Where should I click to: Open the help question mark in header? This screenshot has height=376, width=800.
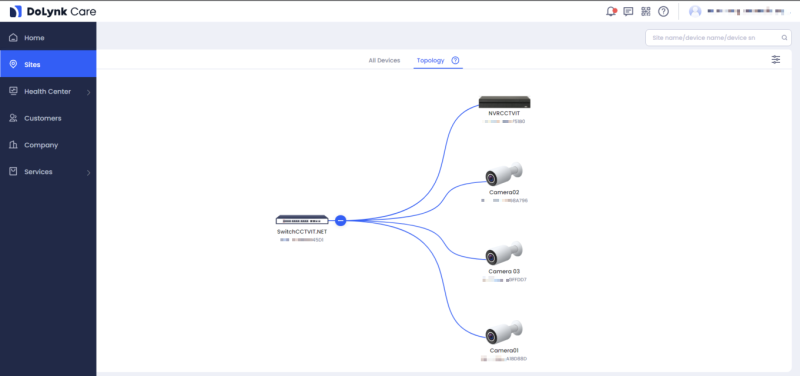point(663,11)
